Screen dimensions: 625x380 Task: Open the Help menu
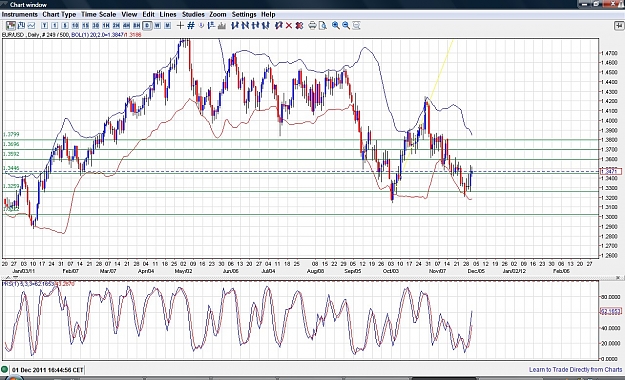click(x=268, y=14)
